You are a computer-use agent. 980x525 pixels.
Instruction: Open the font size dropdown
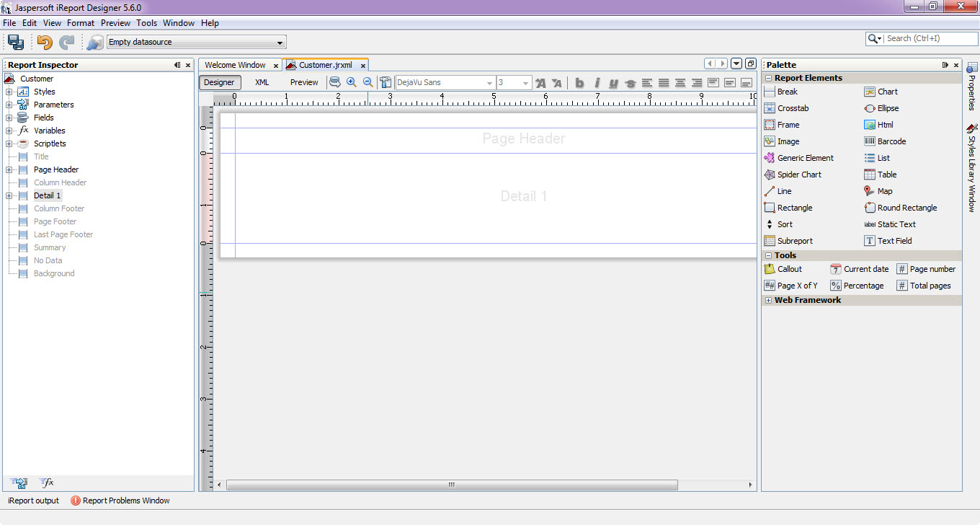click(524, 82)
